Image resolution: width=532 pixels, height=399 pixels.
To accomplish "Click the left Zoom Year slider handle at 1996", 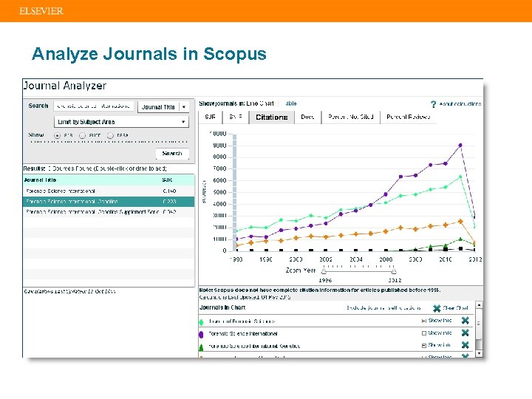I will 324,271.
